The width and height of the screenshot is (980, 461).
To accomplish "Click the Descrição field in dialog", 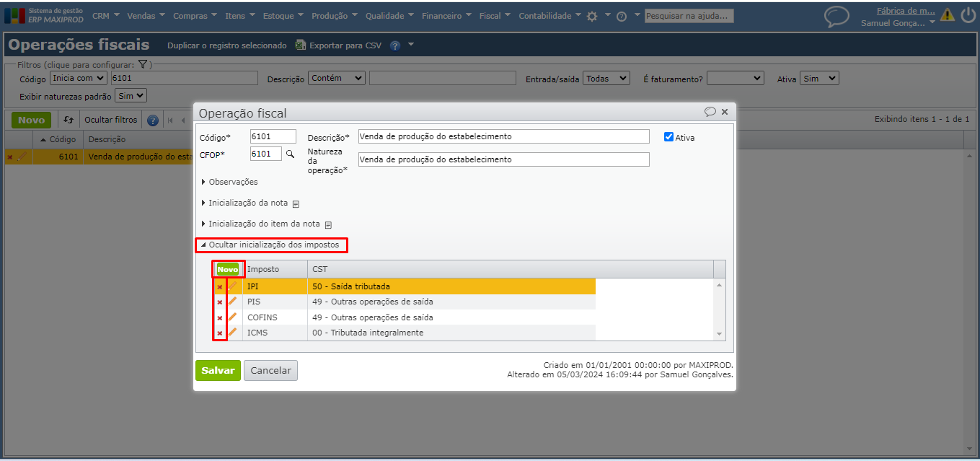I will coord(504,136).
